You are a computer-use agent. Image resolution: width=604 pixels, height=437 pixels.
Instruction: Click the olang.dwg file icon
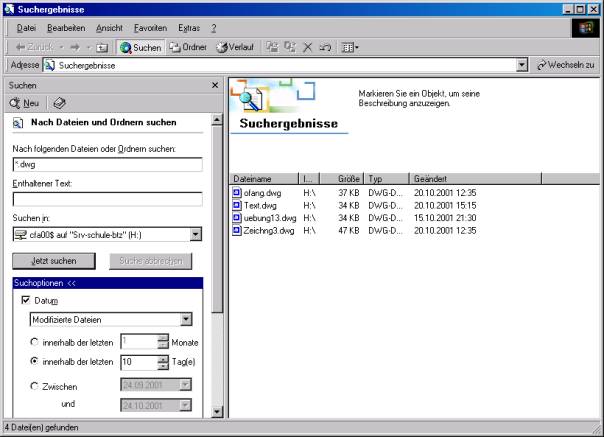point(237,192)
